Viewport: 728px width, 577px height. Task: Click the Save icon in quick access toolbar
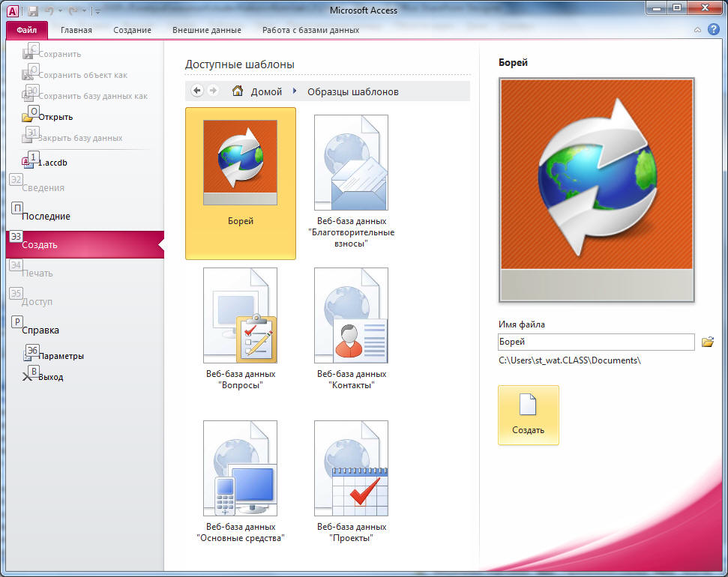click(32, 11)
